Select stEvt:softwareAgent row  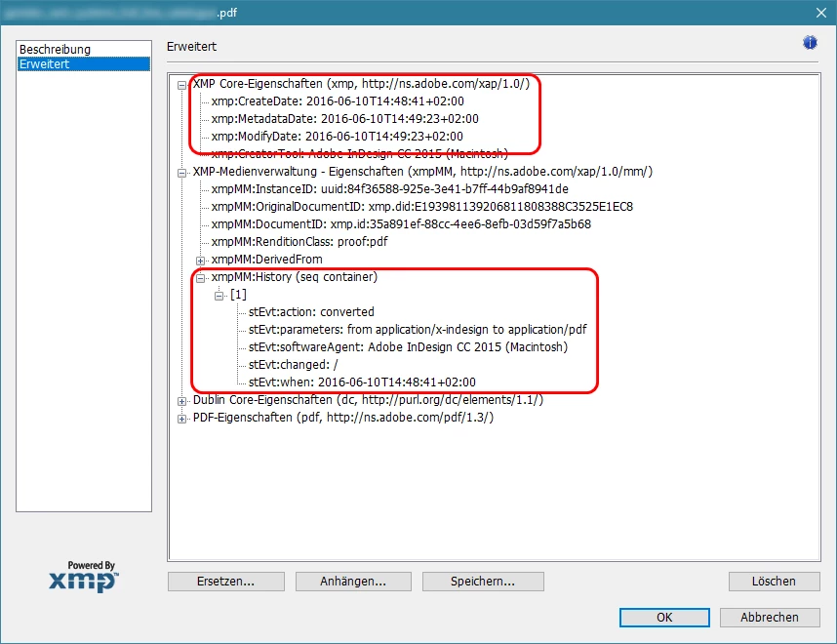pyautogui.click(x=408, y=347)
